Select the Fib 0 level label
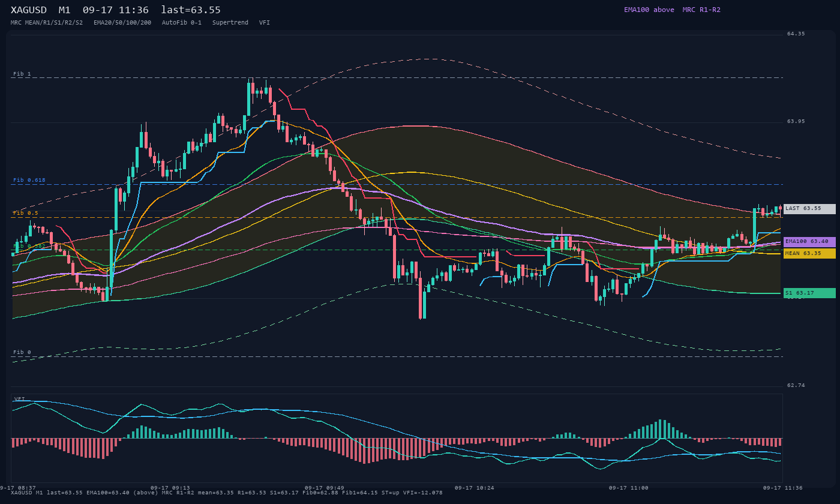 [22, 352]
